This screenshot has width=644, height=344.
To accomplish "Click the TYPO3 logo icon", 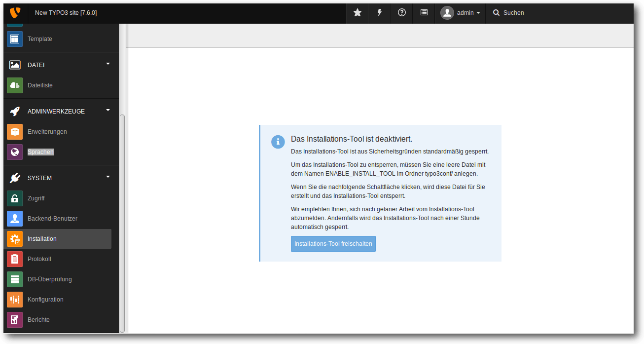I will (x=15, y=12).
